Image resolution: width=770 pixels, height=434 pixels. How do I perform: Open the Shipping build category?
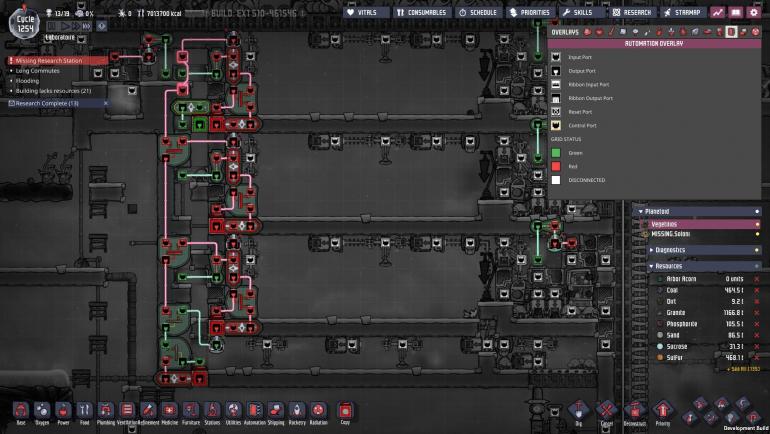(x=275, y=412)
